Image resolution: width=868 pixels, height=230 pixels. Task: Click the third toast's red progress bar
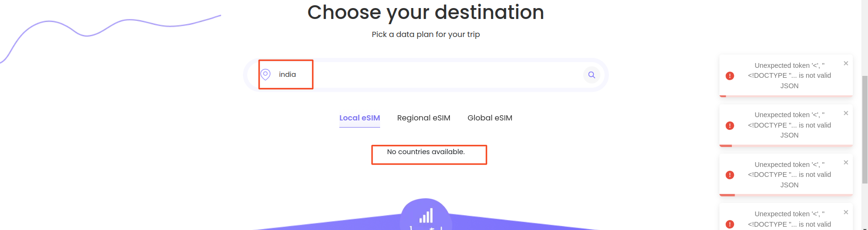click(x=727, y=195)
